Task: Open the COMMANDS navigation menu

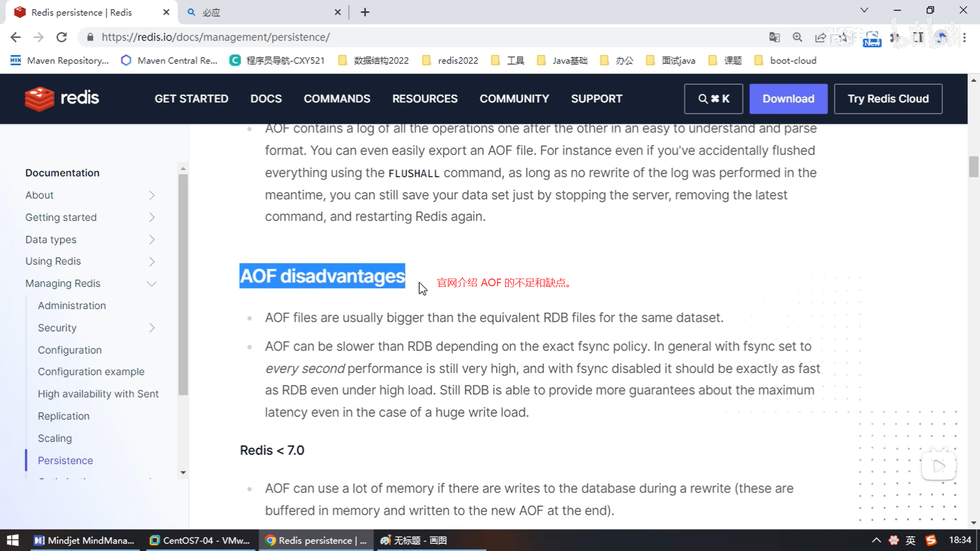Action: click(x=337, y=99)
